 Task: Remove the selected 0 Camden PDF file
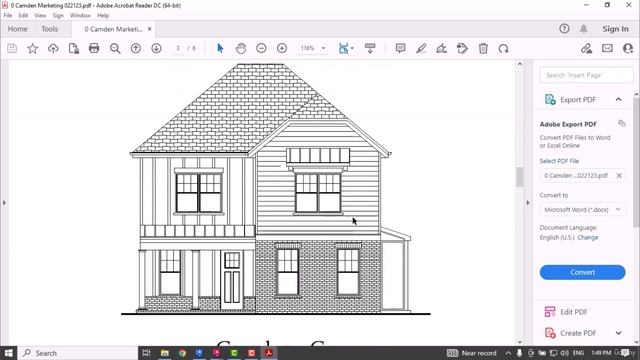(x=619, y=176)
